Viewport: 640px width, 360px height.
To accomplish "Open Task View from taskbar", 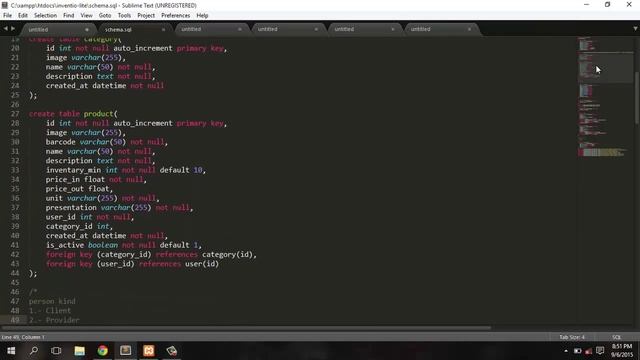I will [x=56, y=351].
